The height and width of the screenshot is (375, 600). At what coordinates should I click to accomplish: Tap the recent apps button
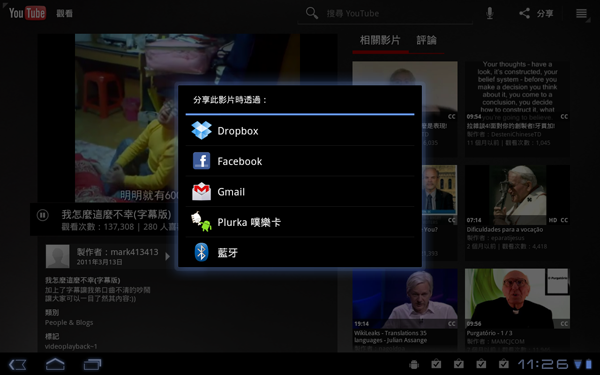[x=92, y=364]
